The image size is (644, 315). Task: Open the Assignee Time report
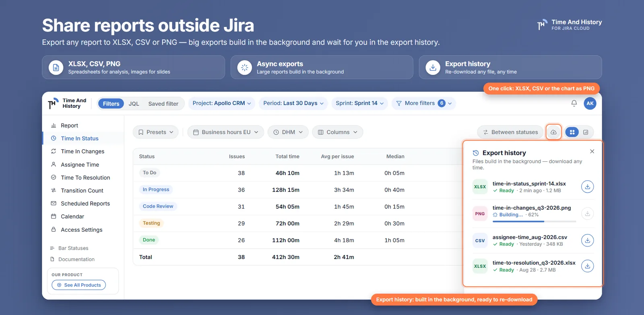click(x=80, y=165)
